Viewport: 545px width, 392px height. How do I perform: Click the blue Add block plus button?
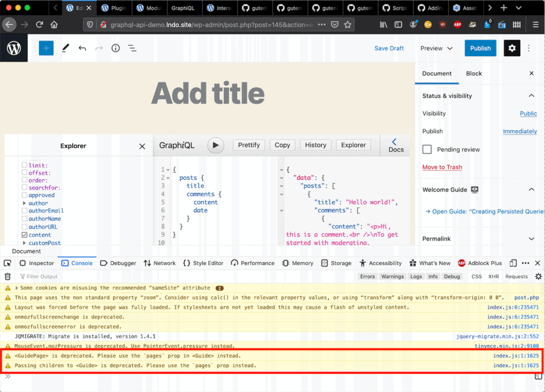click(46, 48)
